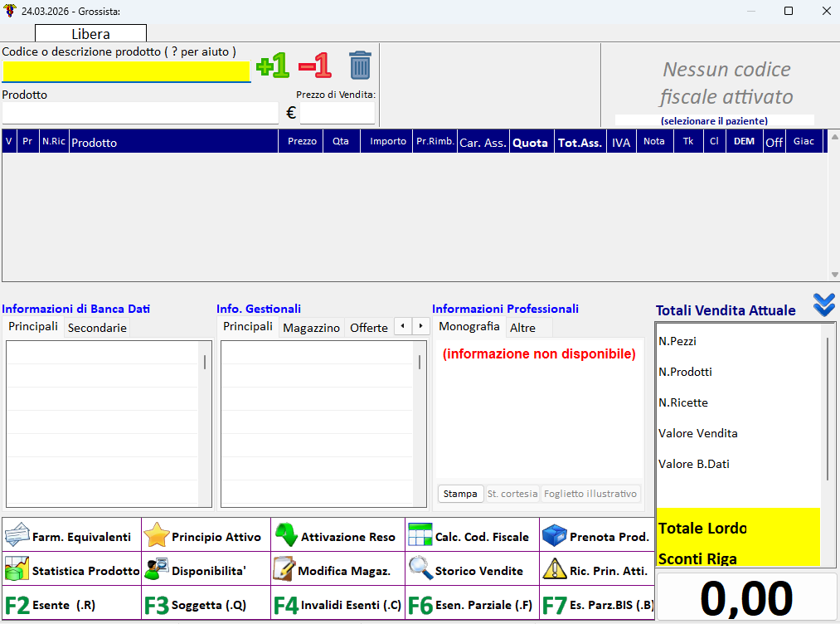Image resolution: width=840 pixels, height=624 pixels.
Task: Select Principali tab under Banca Dati
Action: point(33,326)
